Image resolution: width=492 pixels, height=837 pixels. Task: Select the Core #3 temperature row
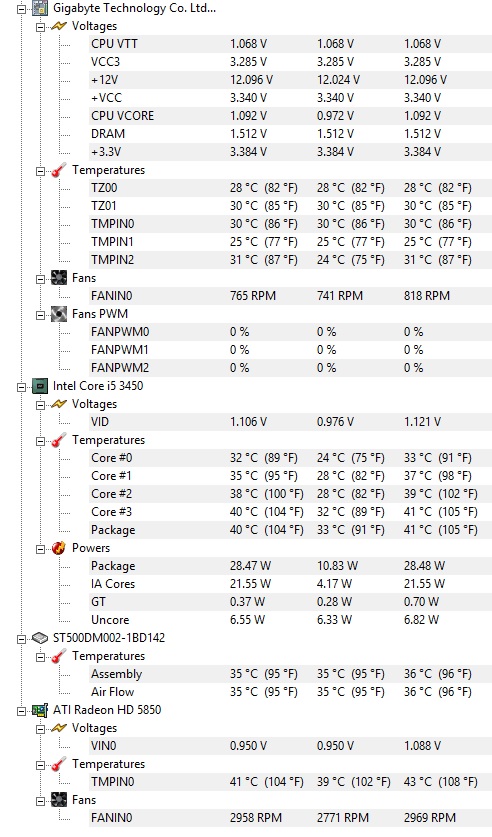[290, 512]
